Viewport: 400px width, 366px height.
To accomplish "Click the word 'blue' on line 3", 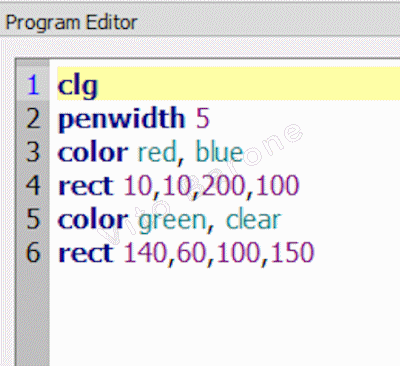I will [219, 152].
